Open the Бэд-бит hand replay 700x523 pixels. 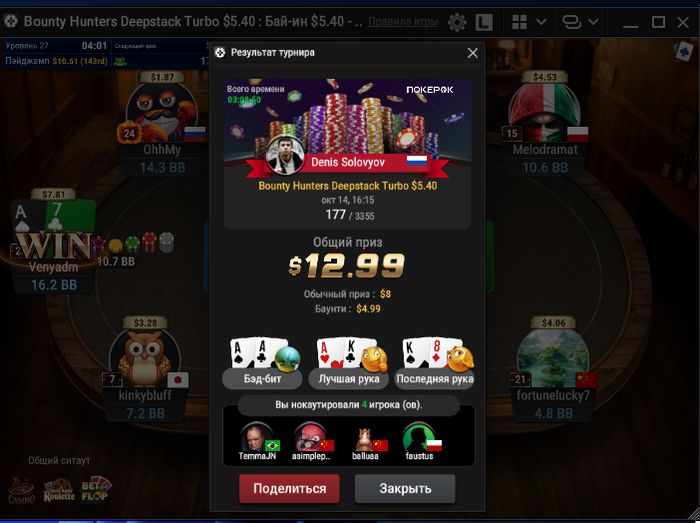[262, 363]
